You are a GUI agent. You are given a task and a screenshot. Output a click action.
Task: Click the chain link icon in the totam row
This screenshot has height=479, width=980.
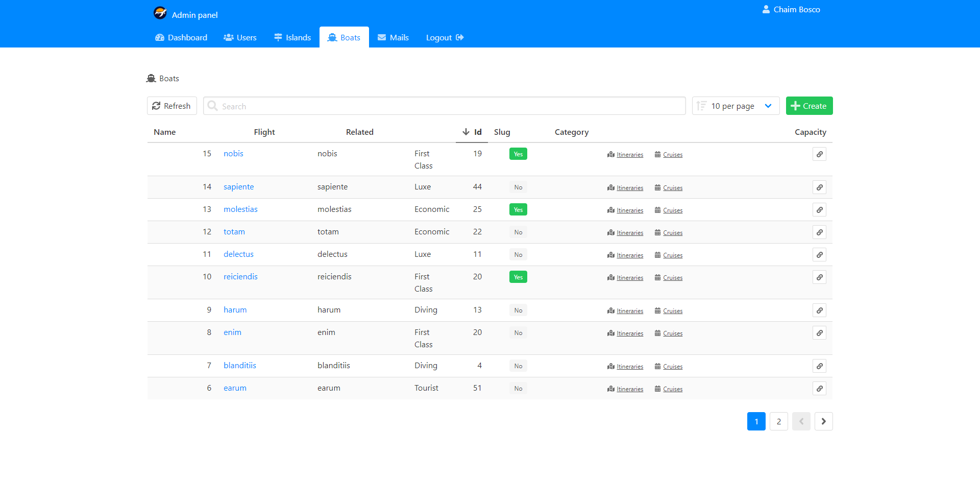click(820, 232)
